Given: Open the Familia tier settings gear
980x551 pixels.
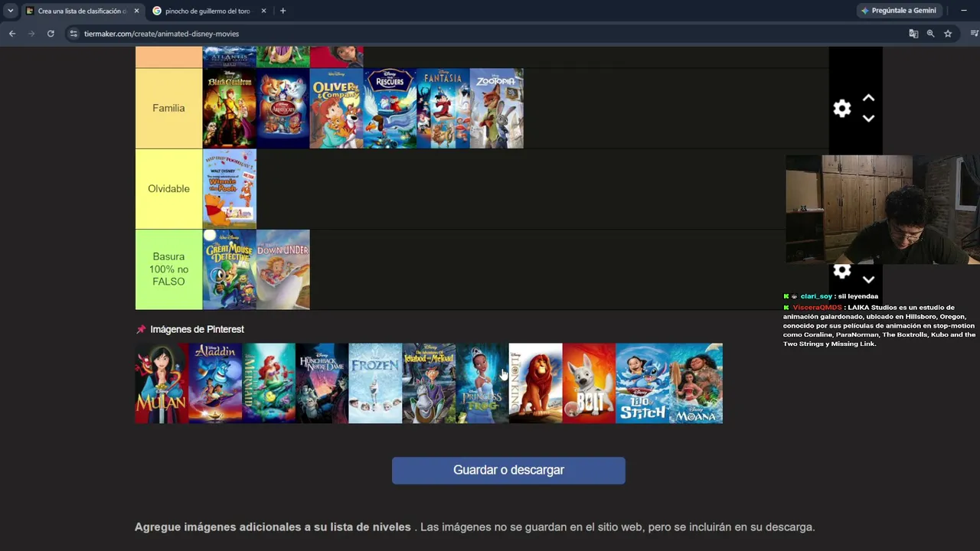Looking at the screenshot, I should click(842, 109).
